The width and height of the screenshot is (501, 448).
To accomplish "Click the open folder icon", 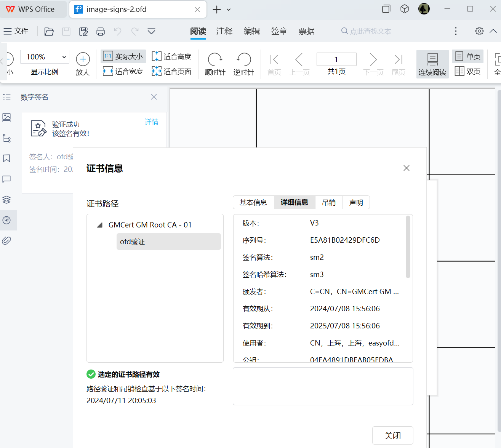I will click(x=49, y=31).
